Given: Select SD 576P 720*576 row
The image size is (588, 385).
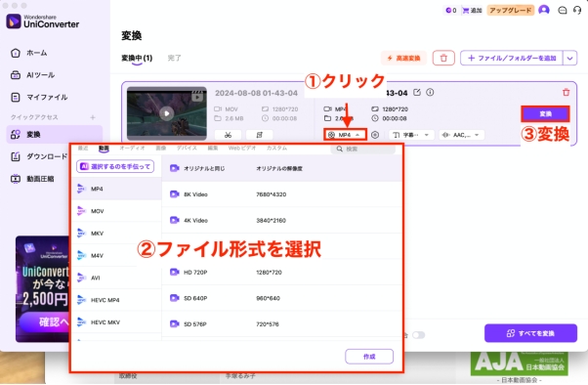Looking at the screenshot, I should (281, 323).
